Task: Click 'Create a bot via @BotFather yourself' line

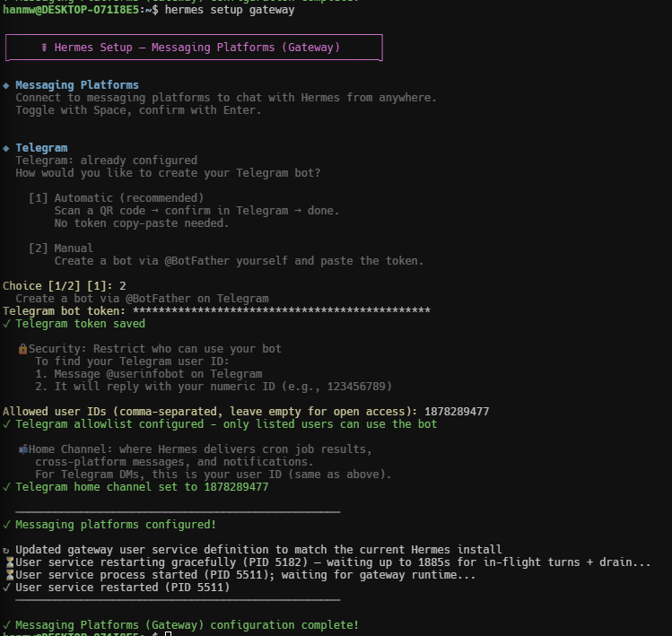Action: click(239, 260)
